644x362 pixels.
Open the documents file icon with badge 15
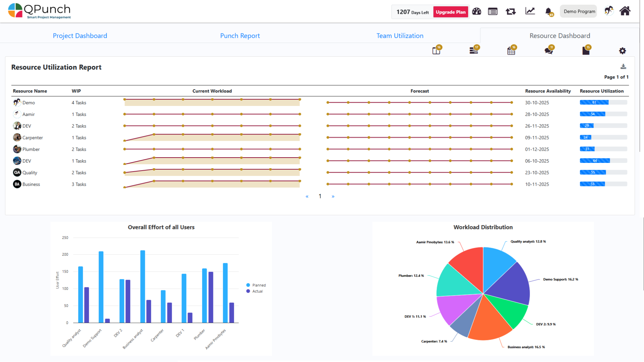(x=586, y=51)
